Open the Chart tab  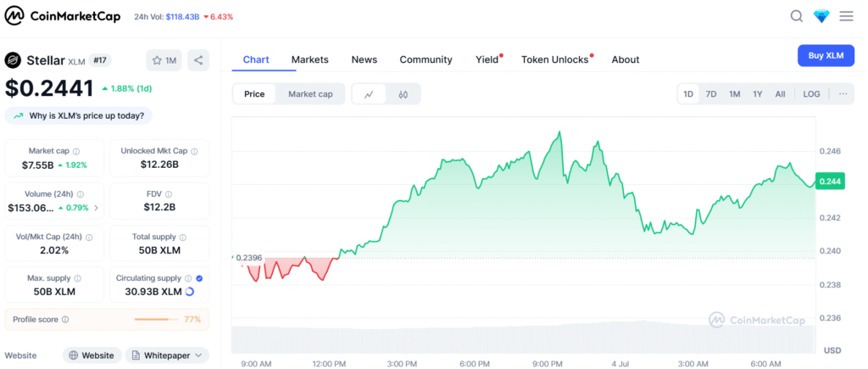coord(256,59)
